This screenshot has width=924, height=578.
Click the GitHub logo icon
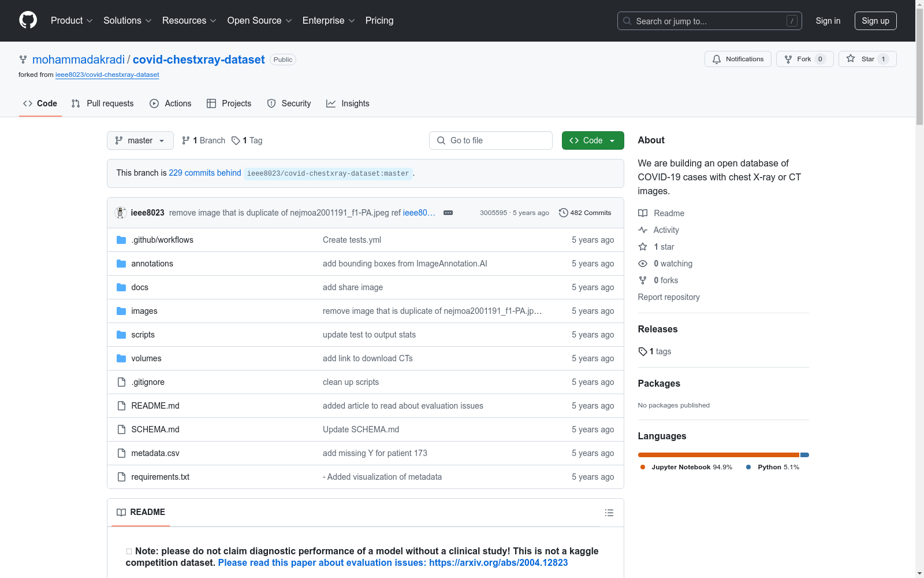28,20
